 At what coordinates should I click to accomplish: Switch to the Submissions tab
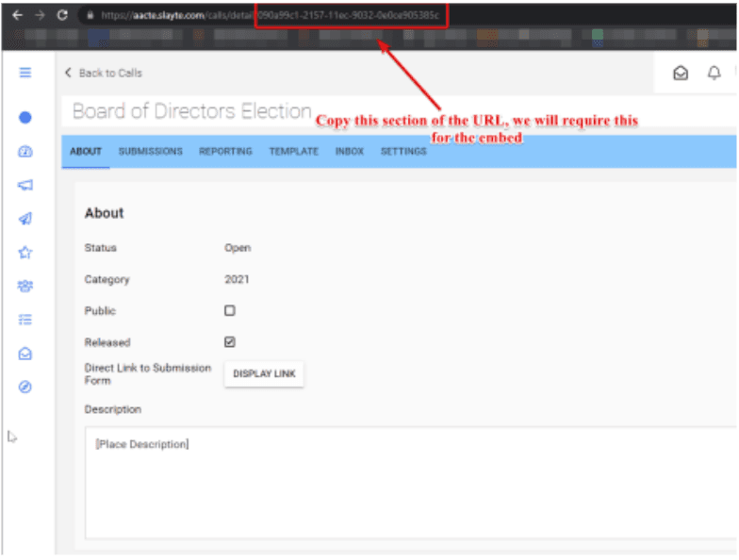[151, 151]
